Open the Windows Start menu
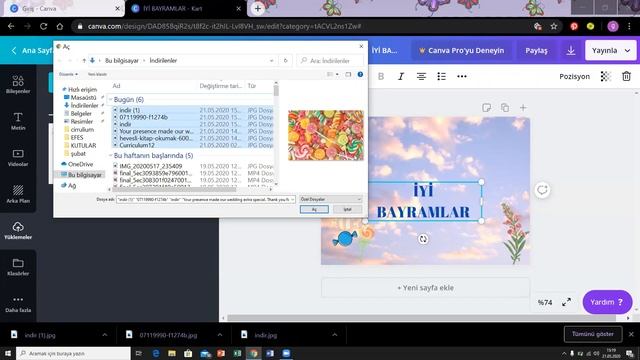This screenshot has height=360, width=640. tap(7, 353)
